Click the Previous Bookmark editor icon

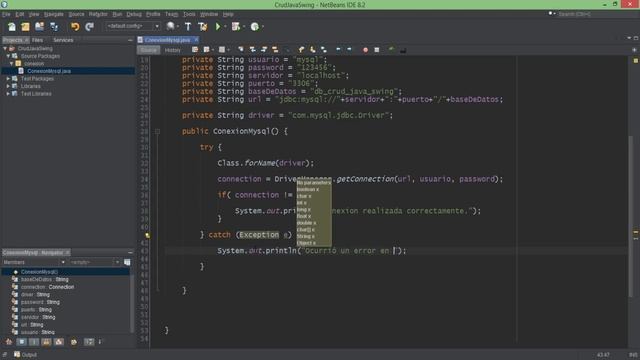[301, 50]
